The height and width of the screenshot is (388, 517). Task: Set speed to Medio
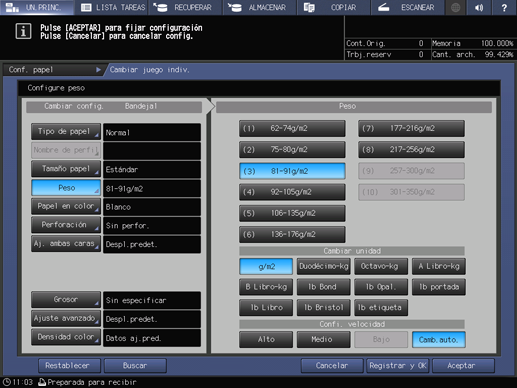click(x=324, y=340)
